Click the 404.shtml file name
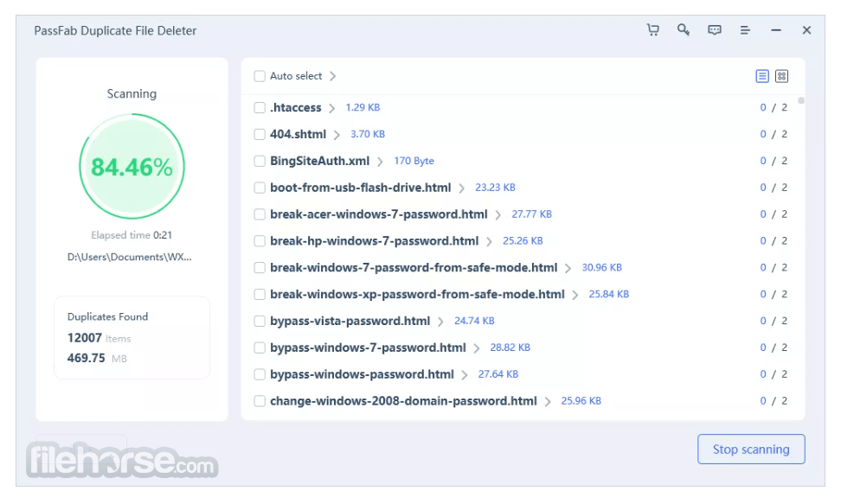The height and width of the screenshot is (504, 841). point(298,134)
